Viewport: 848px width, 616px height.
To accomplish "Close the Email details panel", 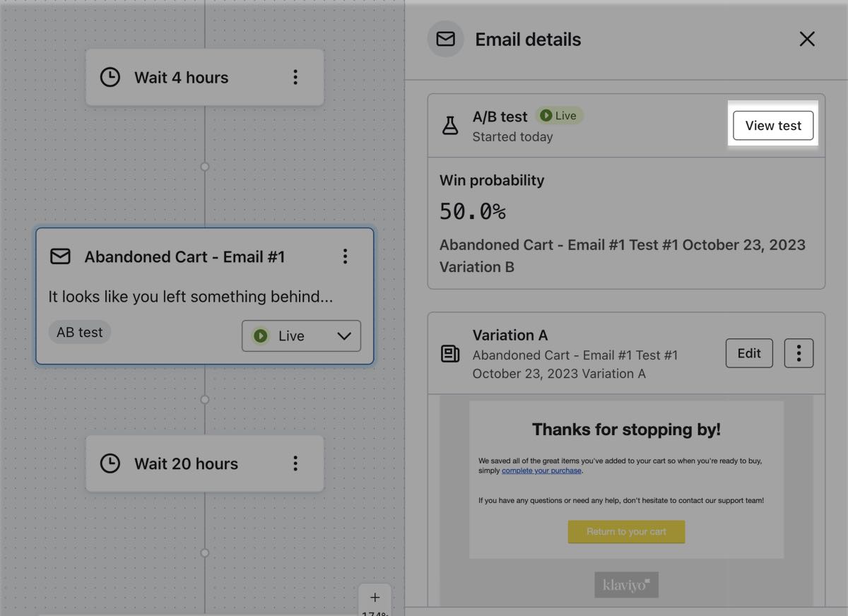I will 807,39.
